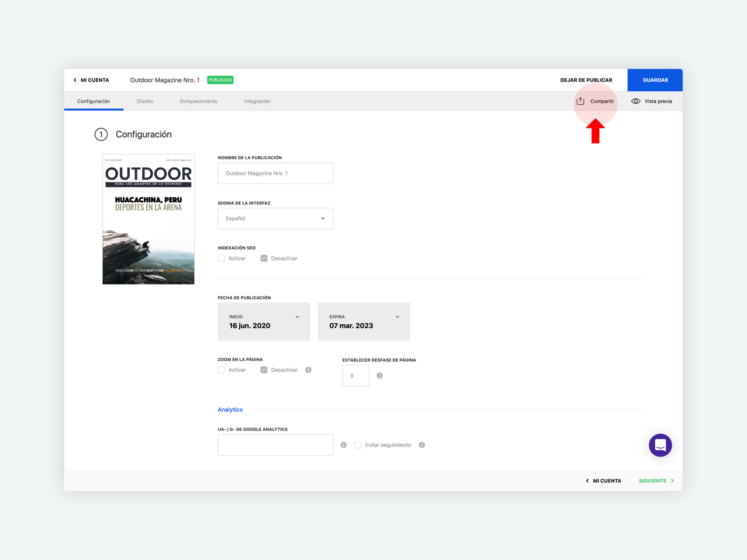Click MI CUENTA in the footer
This screenshot has height=560, width=747.
pyautogui.click(x=607, y=481)
